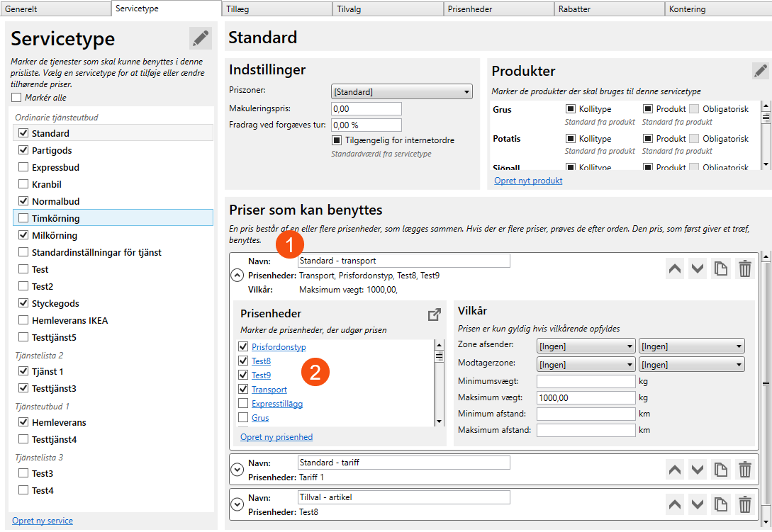Copy the Standard - tariff price entry

(x=721, y=469)
